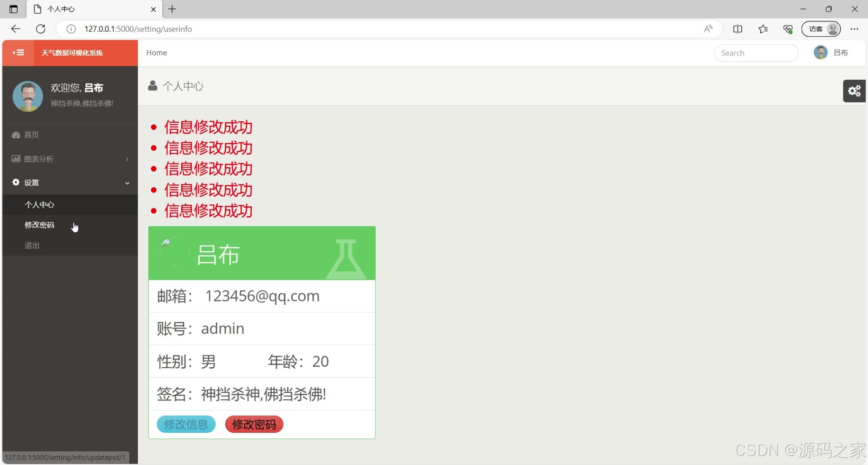
Task: Click the bar chart icon beside 图表分析
Action: click(16, 158)
